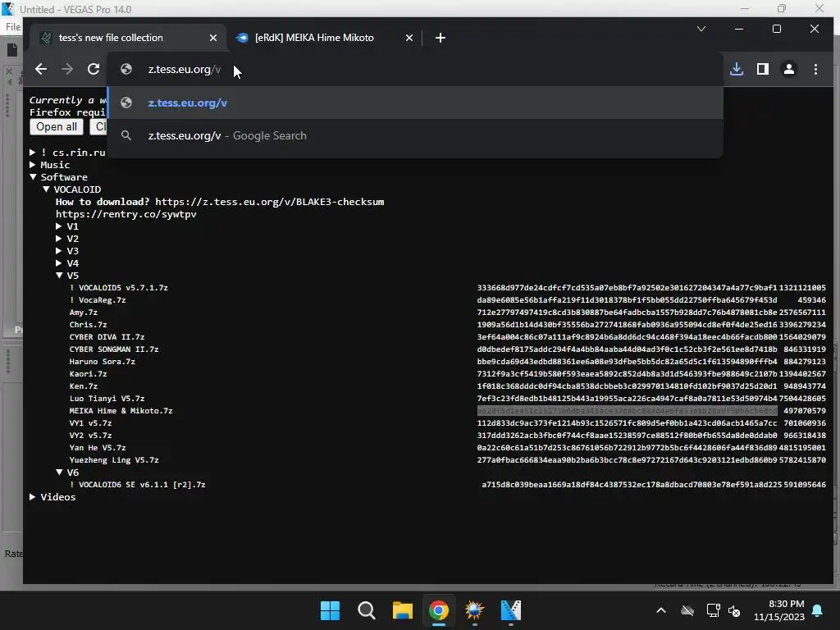840x630 pixels.
Task: Select the Google Search suggestion for z.tess.eu.org/v
Action: [x=415, y=135]
